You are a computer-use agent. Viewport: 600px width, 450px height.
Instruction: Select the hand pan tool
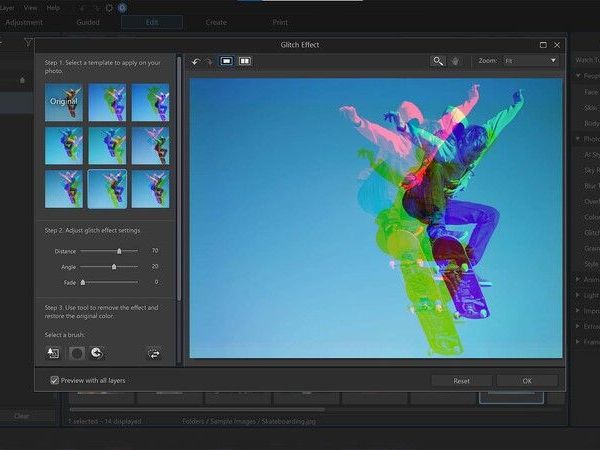(455, 61)
